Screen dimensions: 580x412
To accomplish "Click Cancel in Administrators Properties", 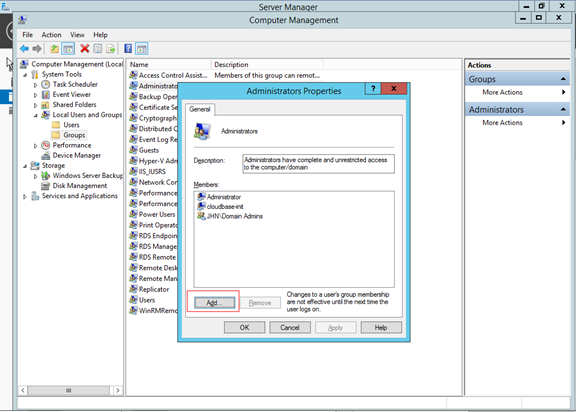I will [290, 327].
